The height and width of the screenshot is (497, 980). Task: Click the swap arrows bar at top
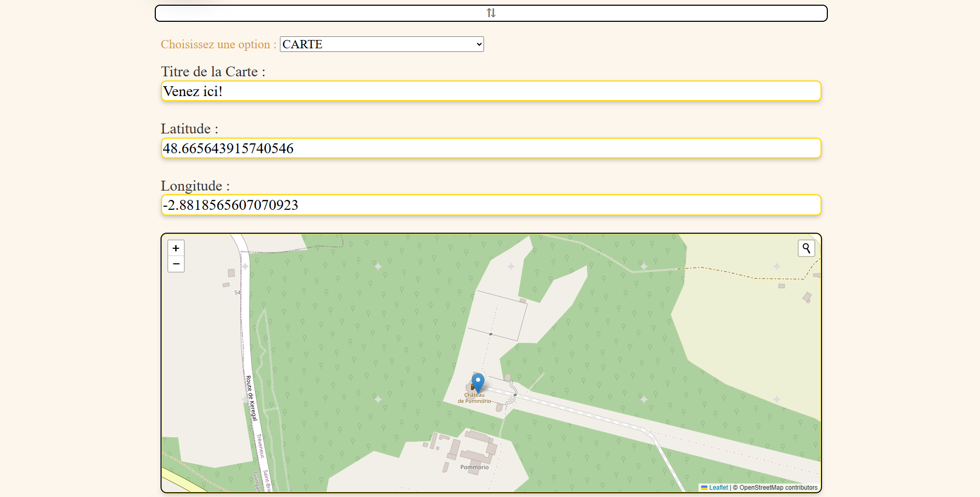(x=491, y=13)
